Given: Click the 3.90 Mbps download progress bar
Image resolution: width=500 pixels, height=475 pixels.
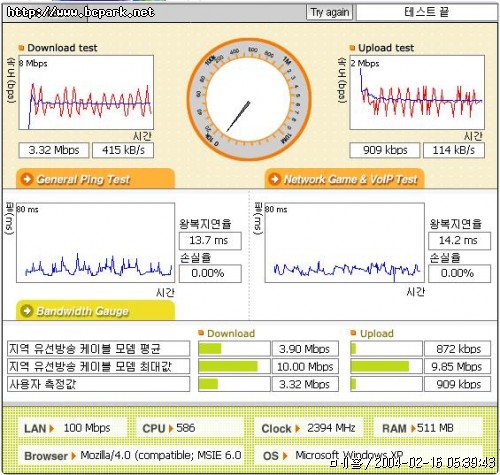Looking at the screenshot, I should pos(234,349).
